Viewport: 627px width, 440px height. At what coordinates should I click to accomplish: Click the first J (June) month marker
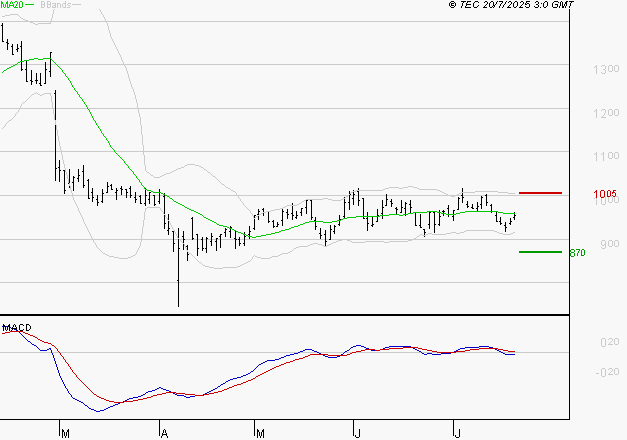(357, 433)
